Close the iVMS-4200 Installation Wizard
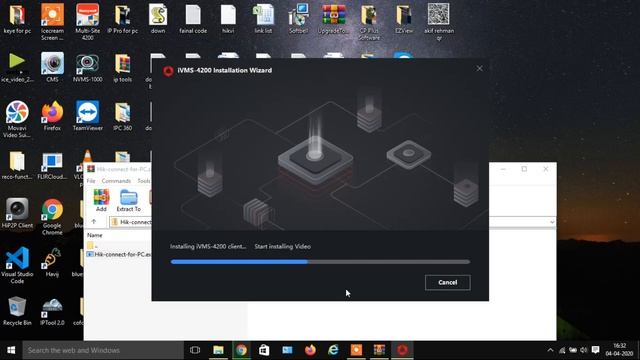Screen dimensions: 640x360 tap(479, 69)
